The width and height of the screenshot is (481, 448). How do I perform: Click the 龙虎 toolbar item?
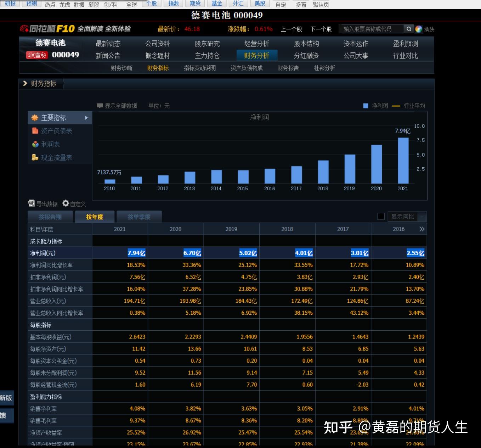click(x=64, y=5)
